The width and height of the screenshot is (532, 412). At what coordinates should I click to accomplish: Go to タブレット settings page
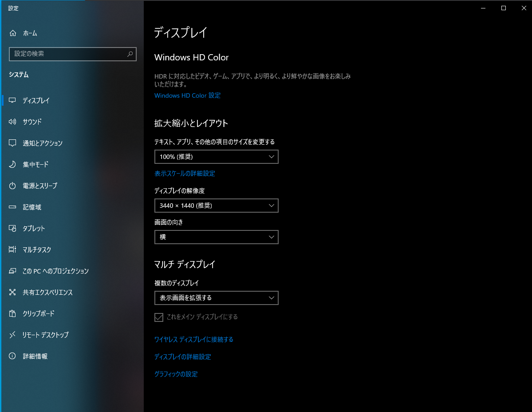[x=34, y=228]
